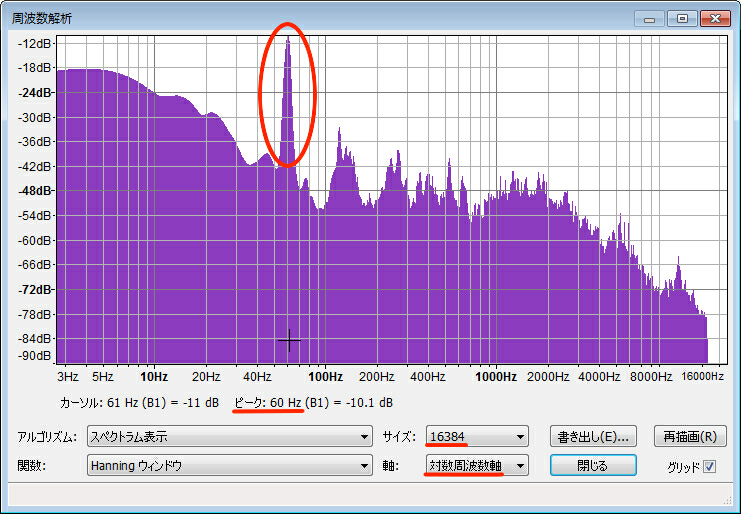Close the window with the red X
Image resolution: width=741 pixels, height=514 pixels.
point(714,18)
